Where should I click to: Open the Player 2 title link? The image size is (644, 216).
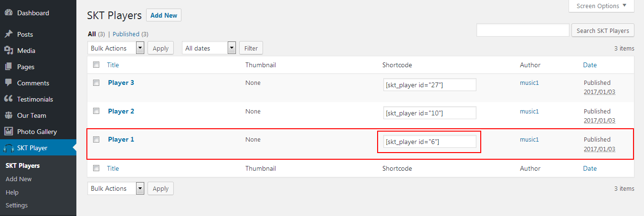point(121,111)
